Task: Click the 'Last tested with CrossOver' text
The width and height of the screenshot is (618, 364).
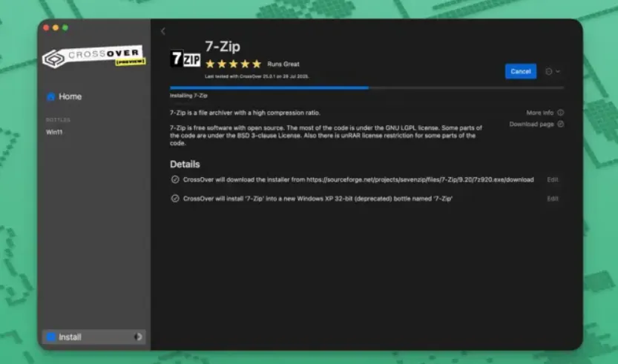Action: 257,76
